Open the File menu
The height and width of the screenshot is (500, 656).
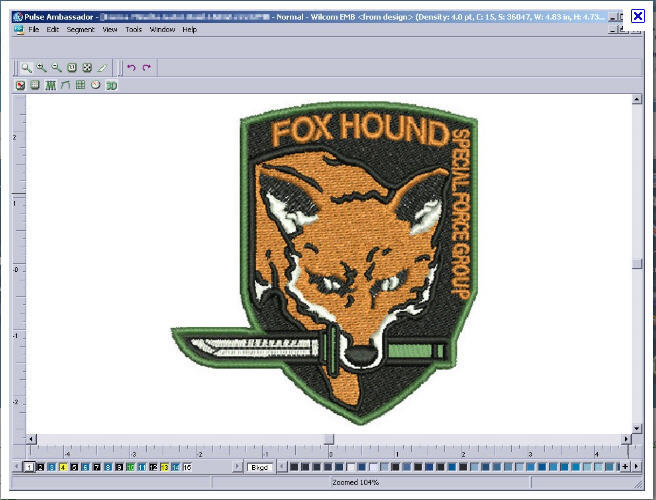click(34, 30)
